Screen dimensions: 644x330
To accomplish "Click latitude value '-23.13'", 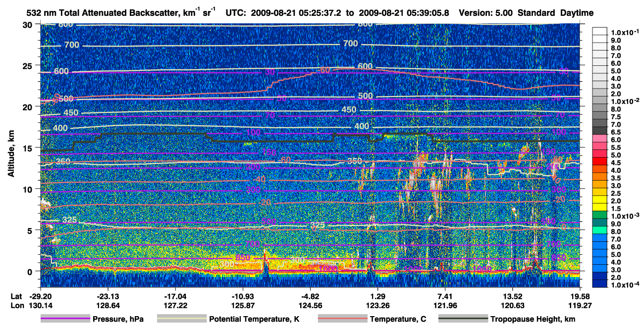I will coord(107,296).
